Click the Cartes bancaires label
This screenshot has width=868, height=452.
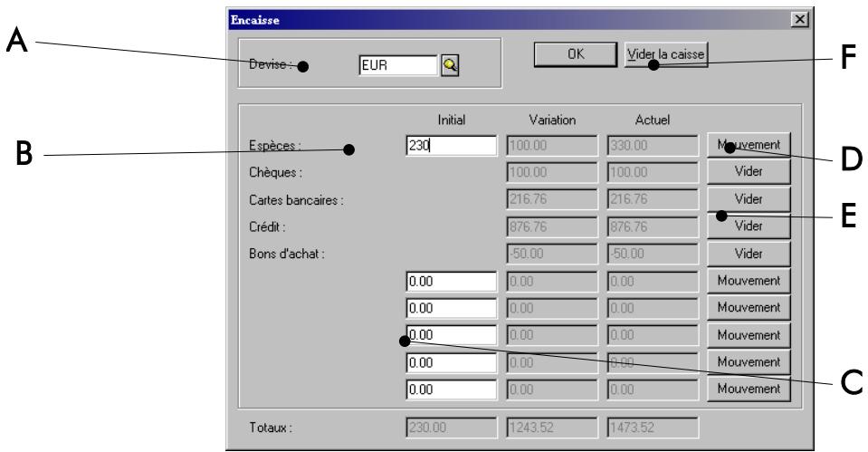click(x=296, y=200)
